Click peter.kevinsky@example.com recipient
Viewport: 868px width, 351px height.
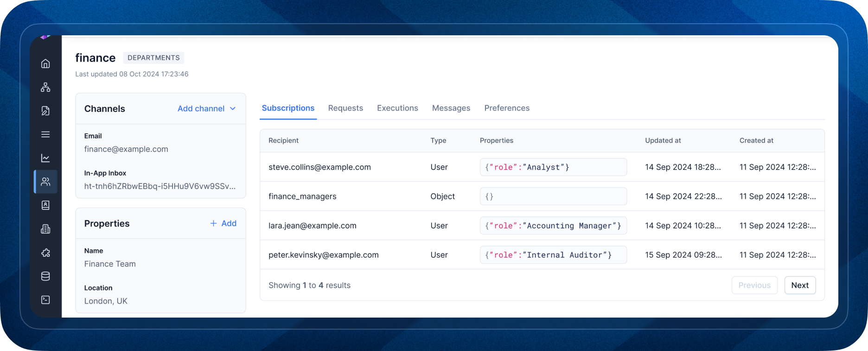tap(324, 255)
